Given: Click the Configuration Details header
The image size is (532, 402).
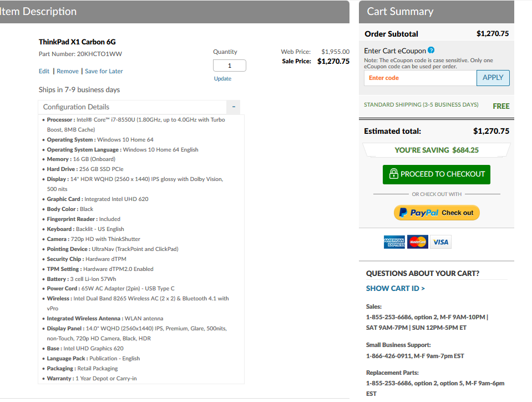Looking at the screenshot, I should [133, 107].
